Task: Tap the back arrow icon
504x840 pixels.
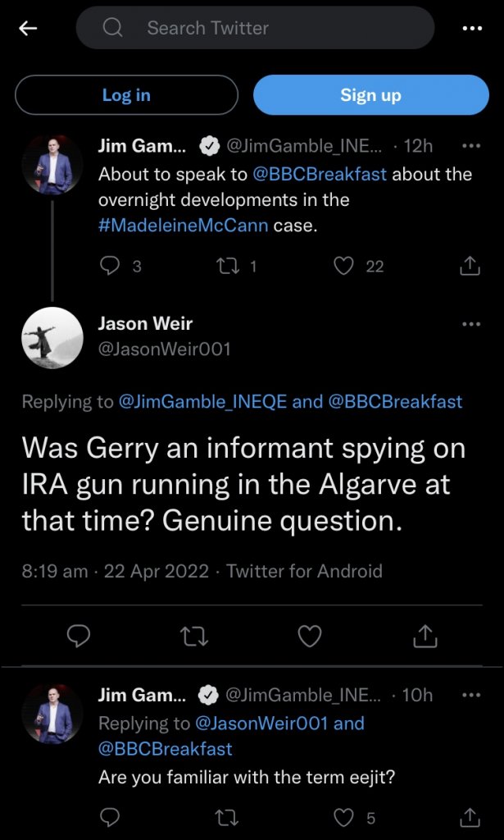Action: click(29, 28)
